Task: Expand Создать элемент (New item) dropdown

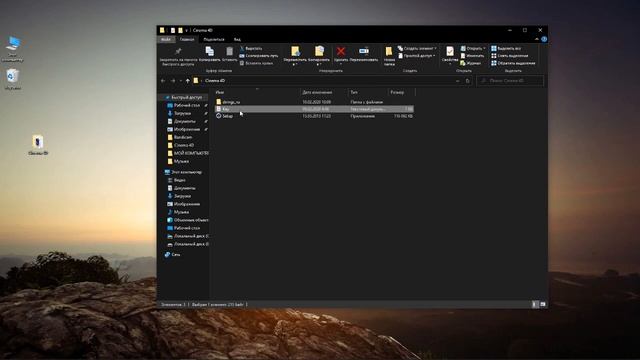Action: point(417,49)
